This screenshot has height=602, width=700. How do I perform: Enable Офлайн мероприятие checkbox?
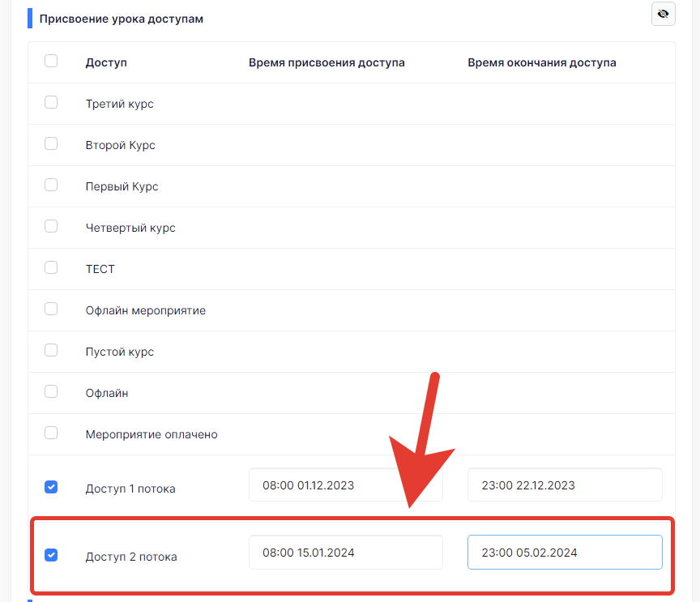click(51, 309)
